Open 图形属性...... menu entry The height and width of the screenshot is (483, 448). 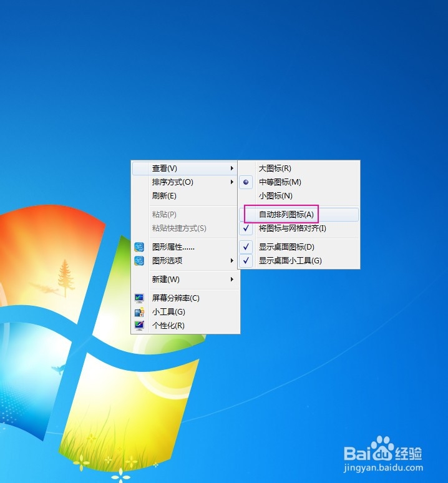coord(185,246)
